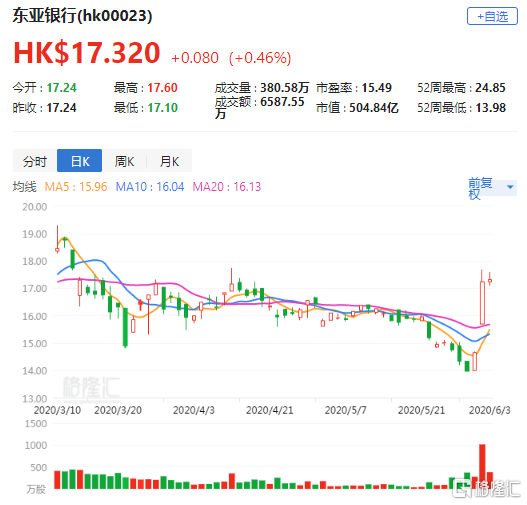This screenshot has height=505, width=527.
Task: Click the long green candlestick near 2020/3/20
Action: (125, 327)
